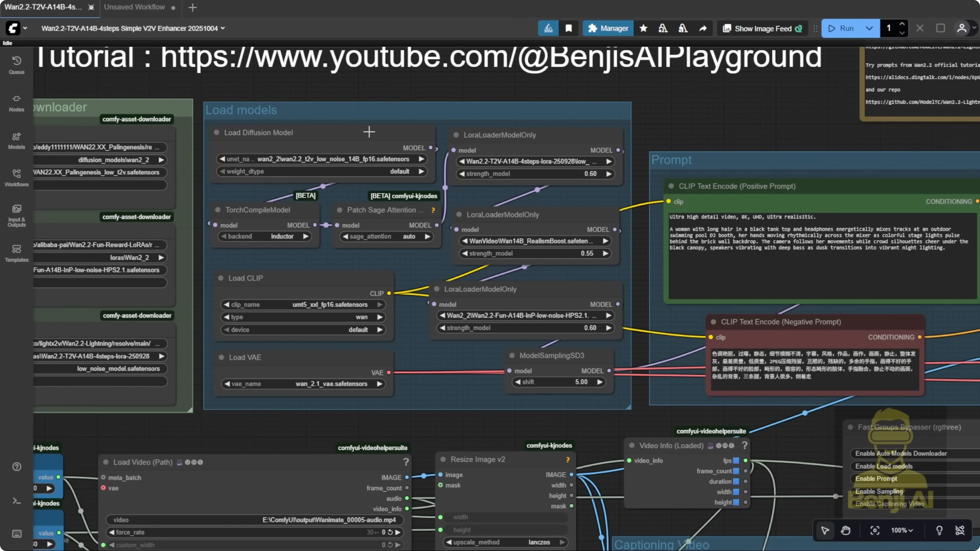Screen dimensions: 980x551
Task: Click the fit-view icon in bottom toolbar
Action: click(875, 531)
